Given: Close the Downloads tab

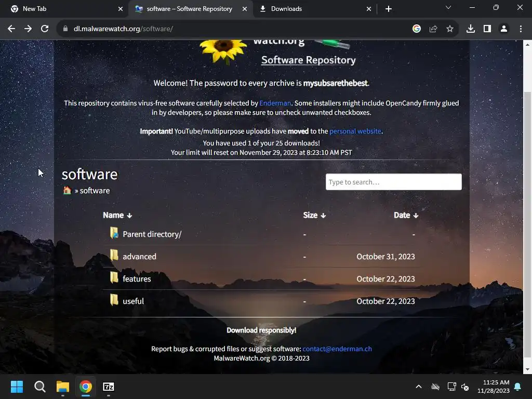Looking at the screenshot, I should click(369, 9).
